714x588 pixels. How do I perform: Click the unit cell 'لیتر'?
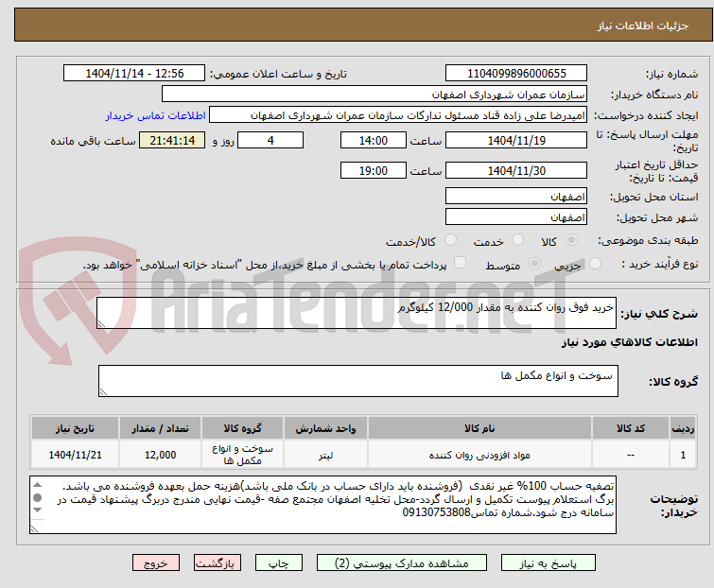click(325, 455)
